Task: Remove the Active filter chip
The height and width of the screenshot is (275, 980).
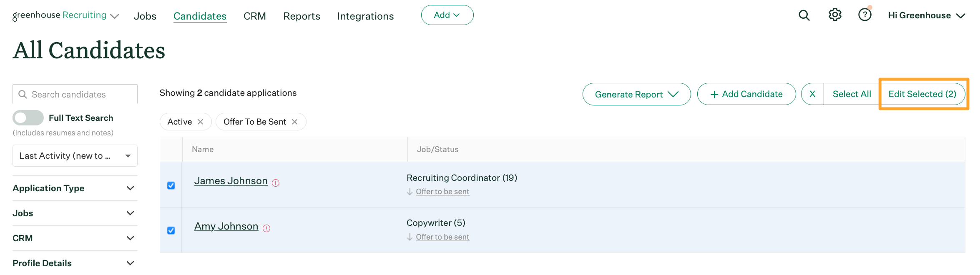Action: pos(201,122)
